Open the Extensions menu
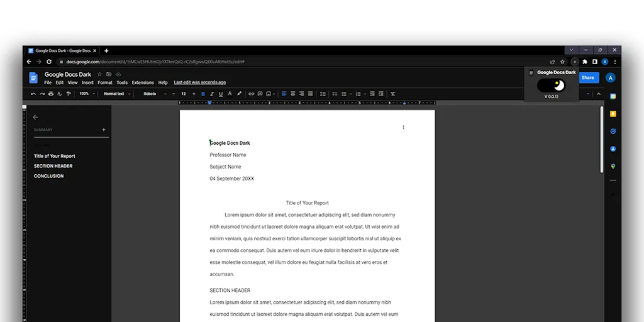 (143, 82)
